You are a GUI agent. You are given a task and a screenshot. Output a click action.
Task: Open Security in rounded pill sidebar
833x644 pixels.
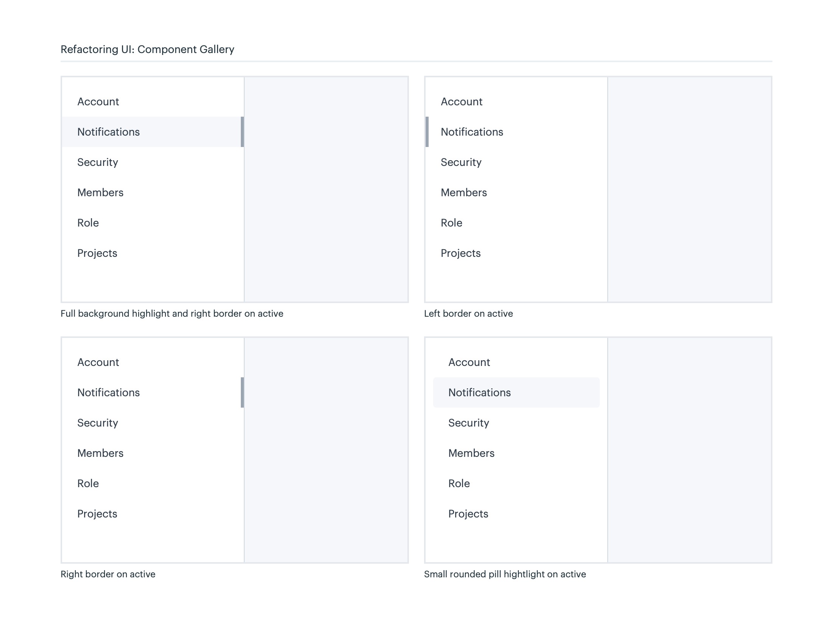coord(468,423)
